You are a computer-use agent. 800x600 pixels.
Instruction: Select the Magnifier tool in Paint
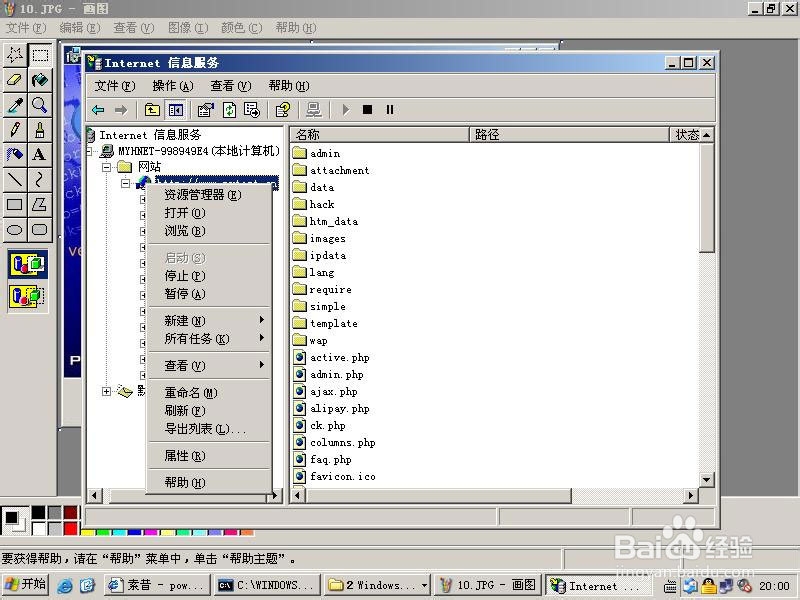[40, 105]
